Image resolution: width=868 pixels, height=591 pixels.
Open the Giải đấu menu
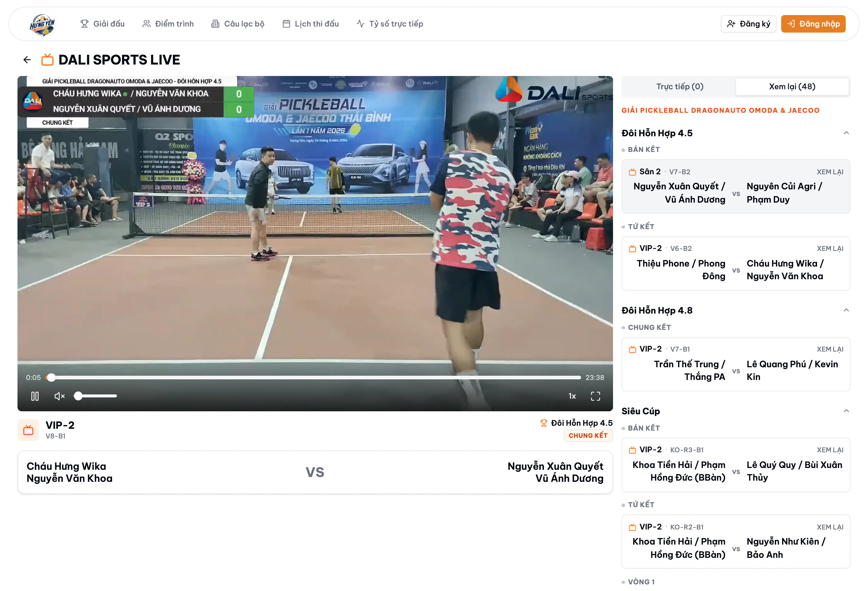coord(102,24)
